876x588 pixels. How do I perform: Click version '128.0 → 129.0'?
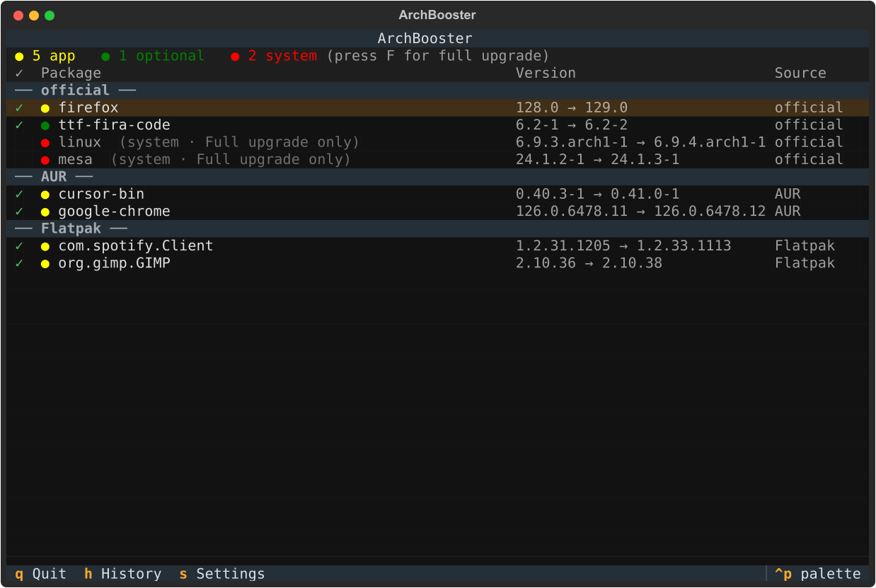(572, 108)
